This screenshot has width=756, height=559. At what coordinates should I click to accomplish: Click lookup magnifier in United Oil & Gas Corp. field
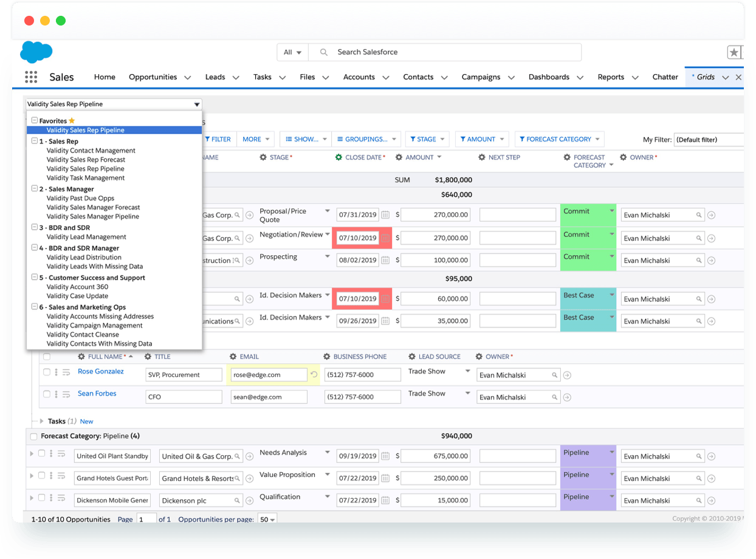pyautogui.click(x=237, y=456)
